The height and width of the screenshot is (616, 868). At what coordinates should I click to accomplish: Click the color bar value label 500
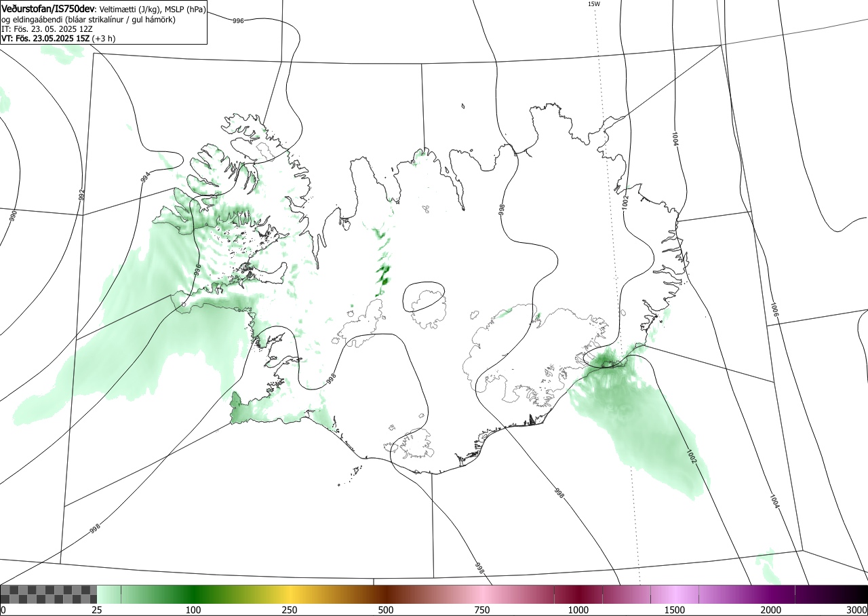(x=386, y=610)
